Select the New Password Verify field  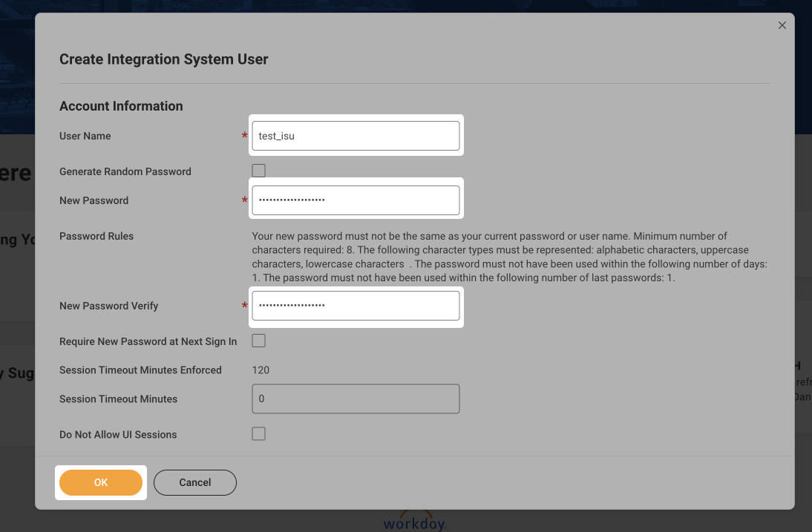[356, 306]
